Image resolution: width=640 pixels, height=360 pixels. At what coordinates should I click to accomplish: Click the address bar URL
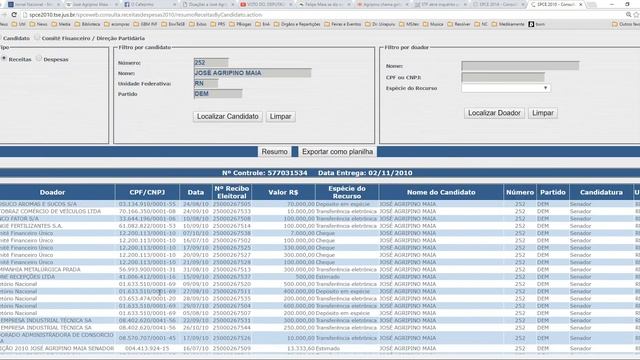coord(145,15)
